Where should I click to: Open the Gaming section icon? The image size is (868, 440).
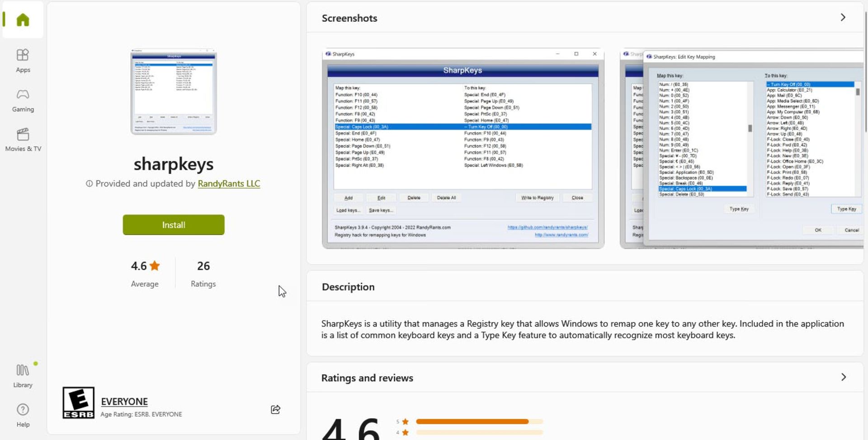click(23, 100)
